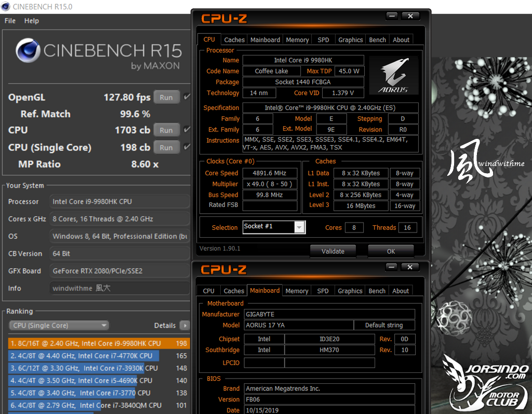Close the lower CPU-Z window
The width and height of the screenshot is (532, 414).
tap(410, 267)
